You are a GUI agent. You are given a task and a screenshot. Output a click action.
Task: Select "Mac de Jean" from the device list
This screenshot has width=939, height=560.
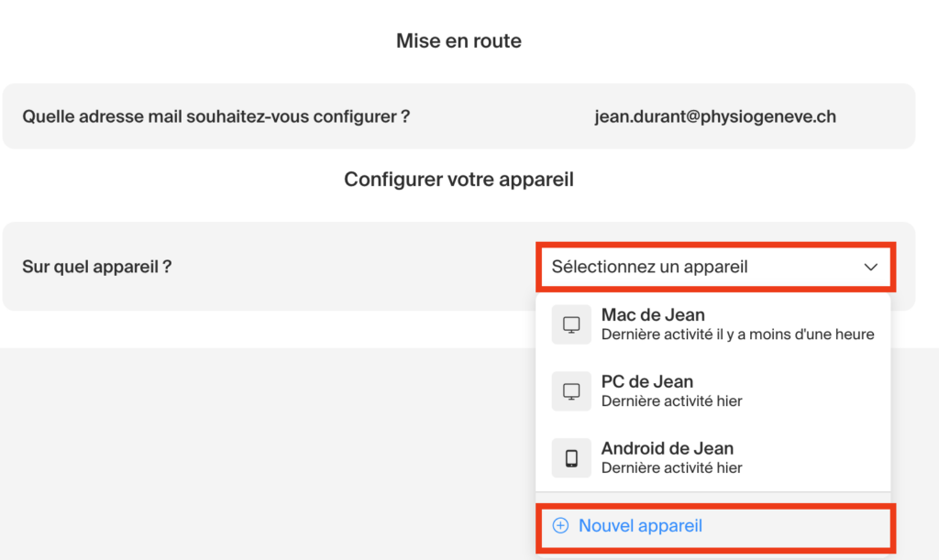653,315
